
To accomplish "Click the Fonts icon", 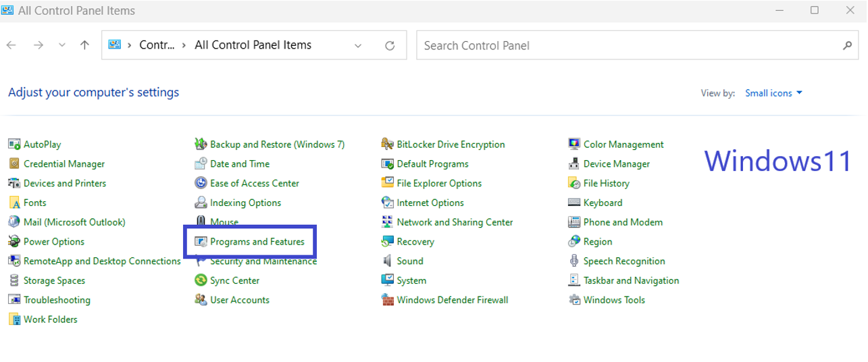I will click(14, 203).
